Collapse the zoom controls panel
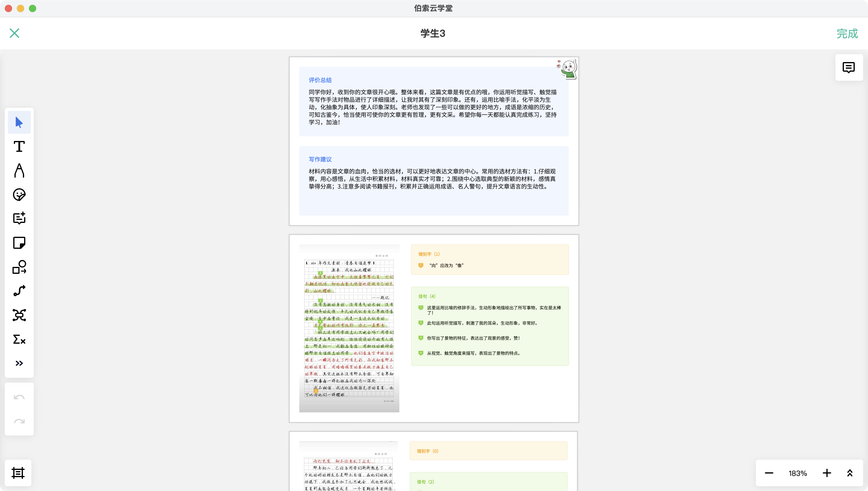 pos(850,473)
